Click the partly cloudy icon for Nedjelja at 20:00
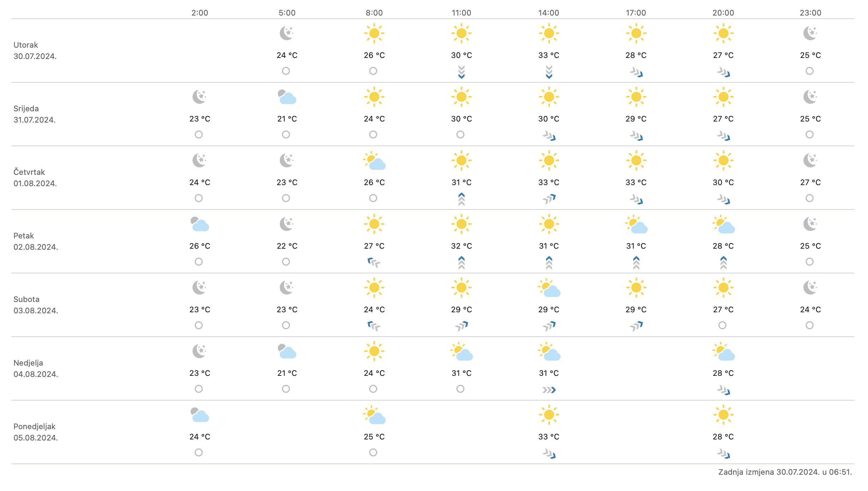Screen dimensions: 868x491 click(x=723, y=351)
